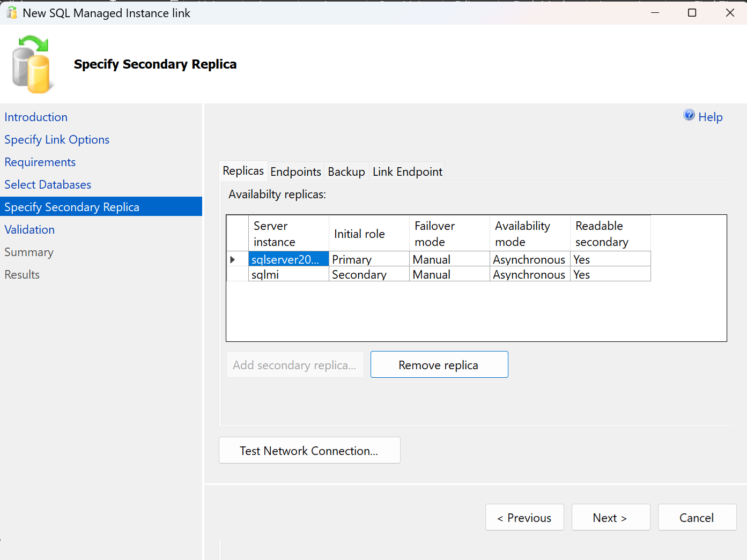Open the Validation step in sidebar
This screenshot has width=747, height=560.
tap(29, 229)
